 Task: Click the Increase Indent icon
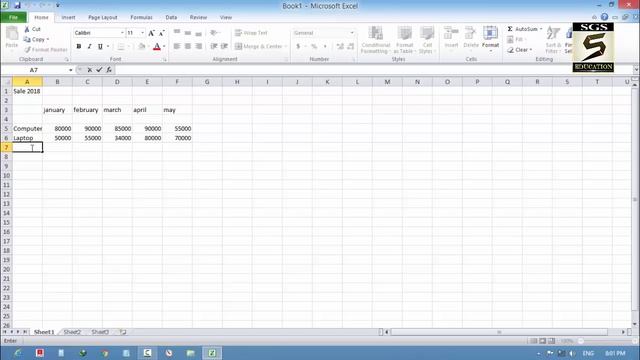[x=224, y=47]
